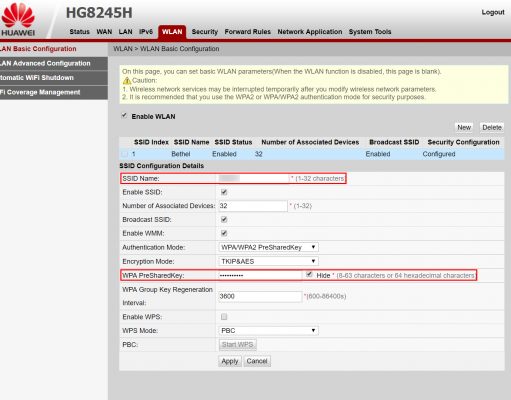
Task: Click the SSID Name input field
Action: (253, 178)
